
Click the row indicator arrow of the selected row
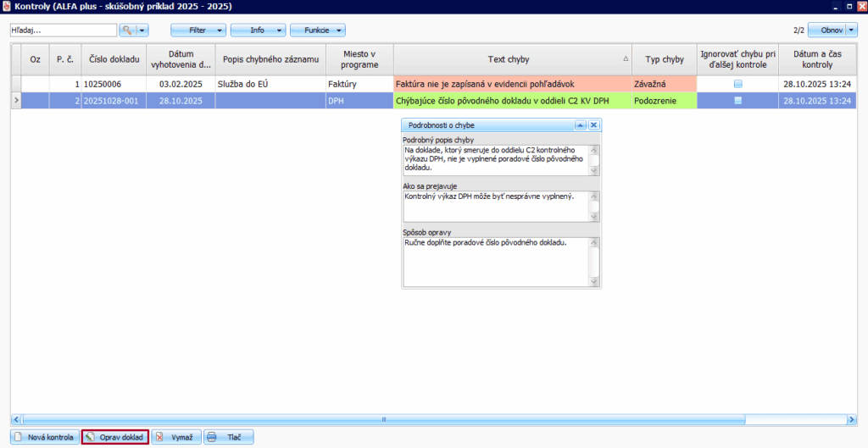coord(15,100)
